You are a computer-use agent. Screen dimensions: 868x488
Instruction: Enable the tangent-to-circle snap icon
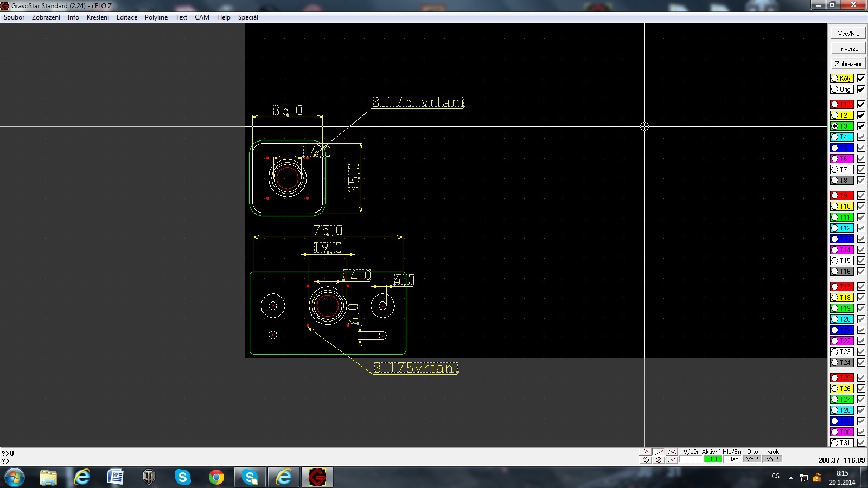[x=646, y=460]
